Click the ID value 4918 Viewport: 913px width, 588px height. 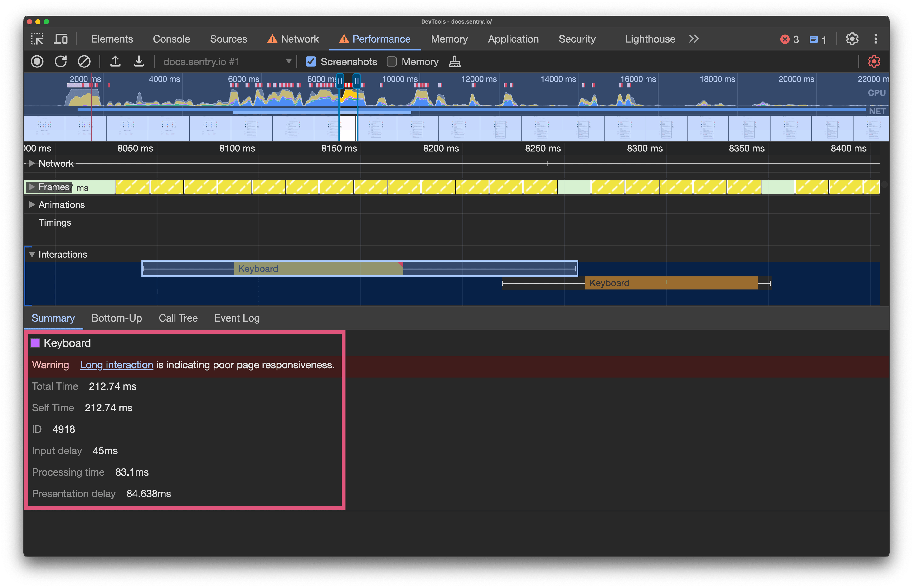click(64, 429)
